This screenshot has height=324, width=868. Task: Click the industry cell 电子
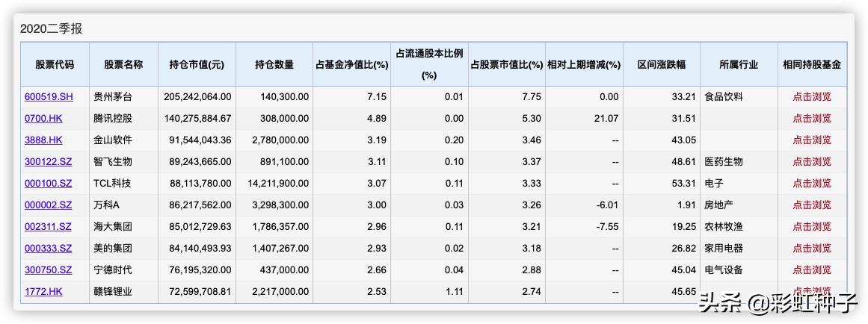pyautogui.click(x=714, y=183)
